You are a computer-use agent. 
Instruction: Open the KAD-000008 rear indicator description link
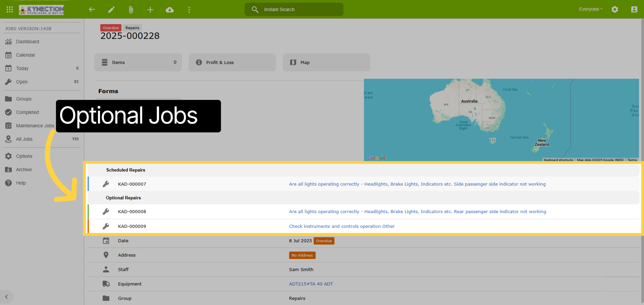coord(418,211)
